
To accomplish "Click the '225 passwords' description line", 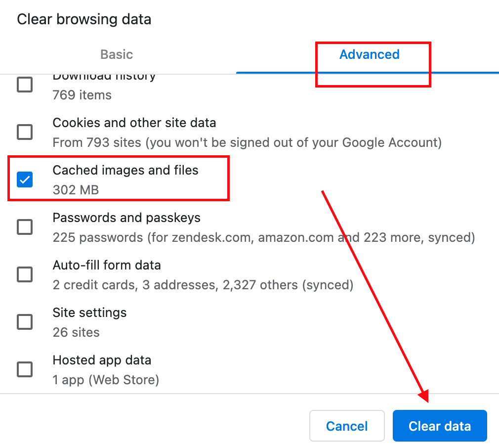I will point(263,237).
